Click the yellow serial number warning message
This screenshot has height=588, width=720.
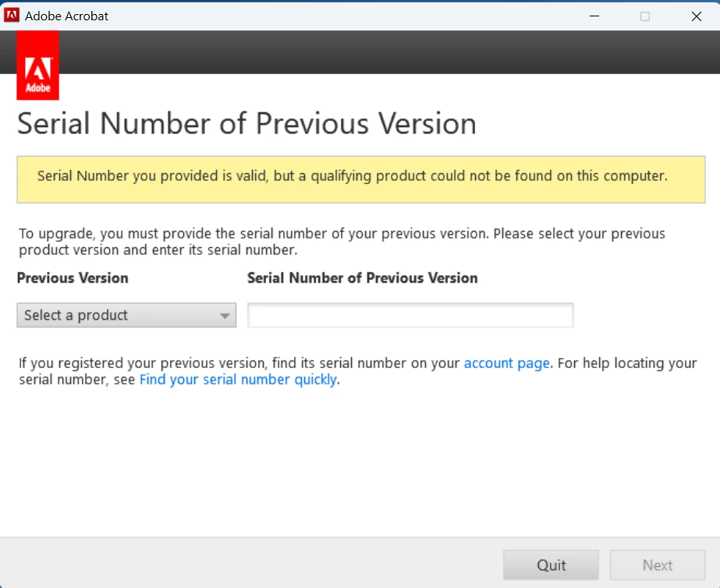coord(361,179)
